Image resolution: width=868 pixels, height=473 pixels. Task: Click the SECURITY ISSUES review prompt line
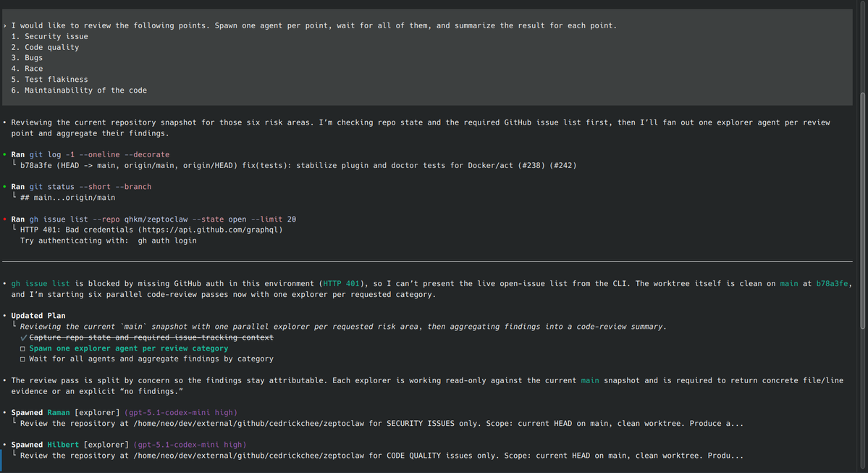382,424
